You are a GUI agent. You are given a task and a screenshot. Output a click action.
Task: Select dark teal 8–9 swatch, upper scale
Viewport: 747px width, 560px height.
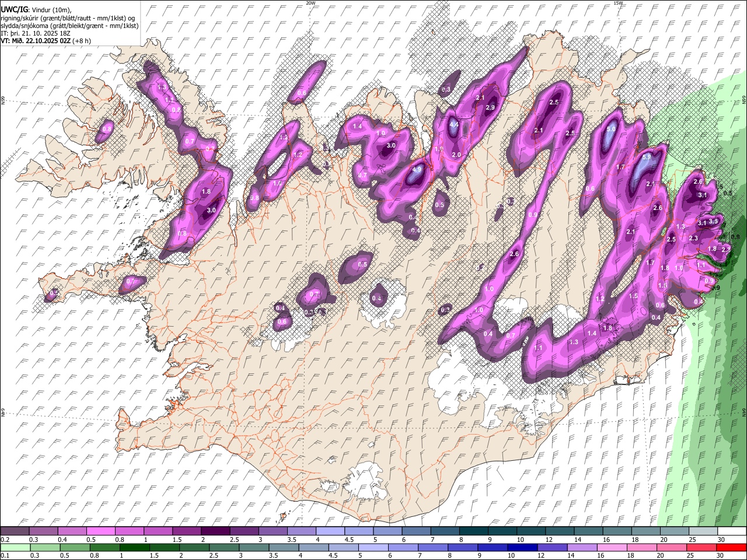tap(474, 531)
